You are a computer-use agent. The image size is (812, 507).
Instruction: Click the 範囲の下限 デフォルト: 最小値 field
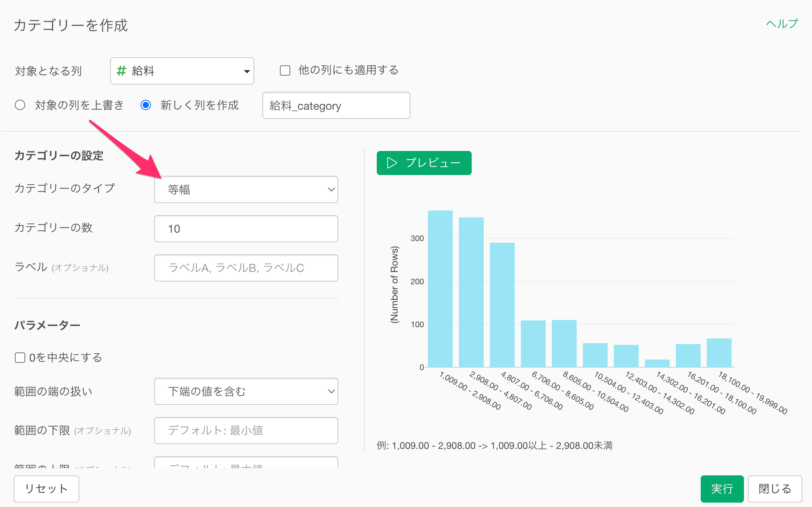point(246,431)
